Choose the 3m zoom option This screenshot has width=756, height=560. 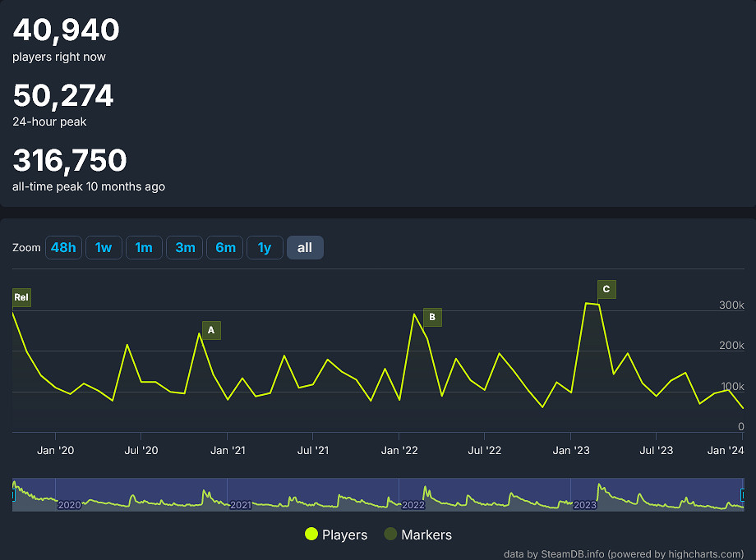185,247
